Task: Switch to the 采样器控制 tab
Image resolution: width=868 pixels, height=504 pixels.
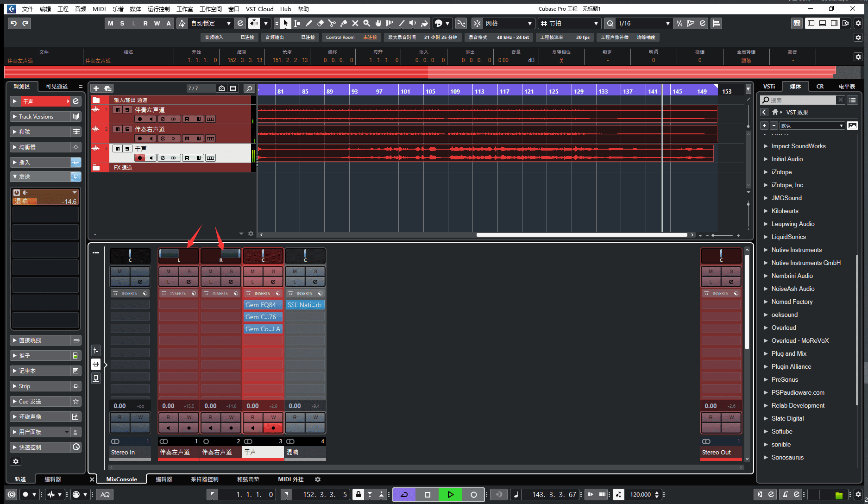Action: pos(204,479)
